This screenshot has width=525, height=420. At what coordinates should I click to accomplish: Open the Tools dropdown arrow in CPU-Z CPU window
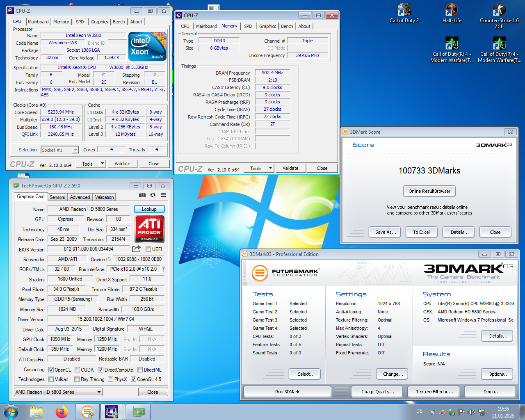(x=103, y=164)
